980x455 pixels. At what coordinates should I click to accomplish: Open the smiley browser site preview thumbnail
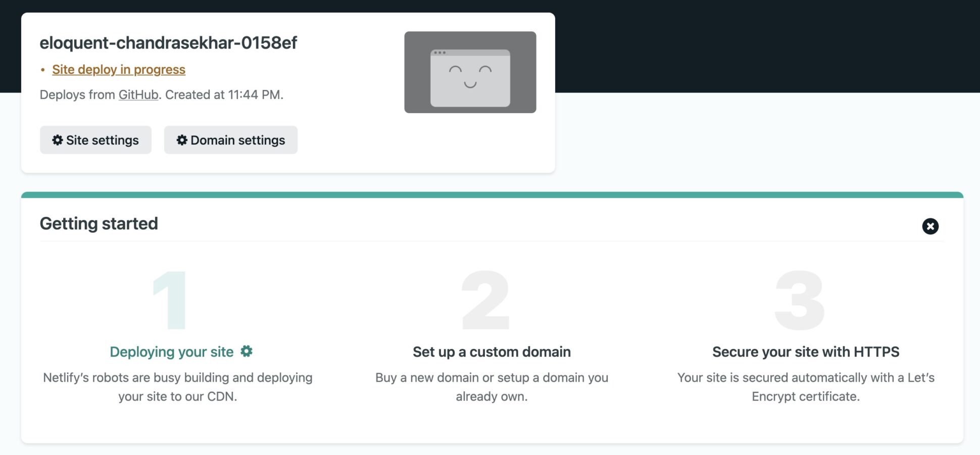[x=470, y=72]
